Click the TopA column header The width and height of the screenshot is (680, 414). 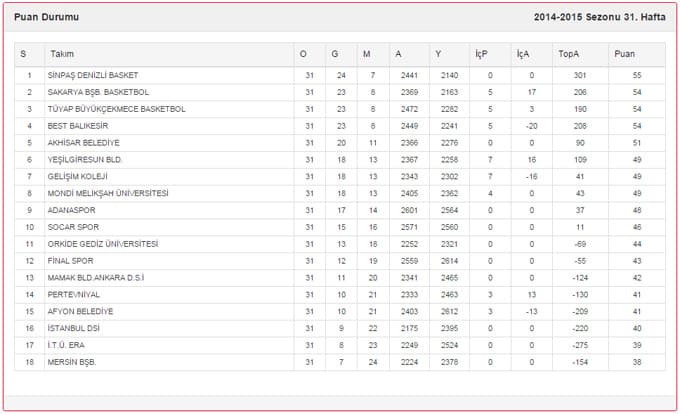pyautogui.click(x=569, y=54)
